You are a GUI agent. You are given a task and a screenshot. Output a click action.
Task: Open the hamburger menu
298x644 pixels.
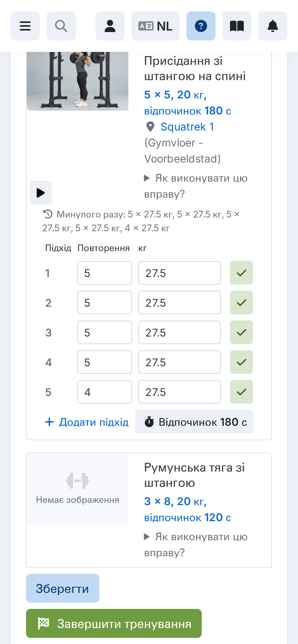(x=25, y=26)
